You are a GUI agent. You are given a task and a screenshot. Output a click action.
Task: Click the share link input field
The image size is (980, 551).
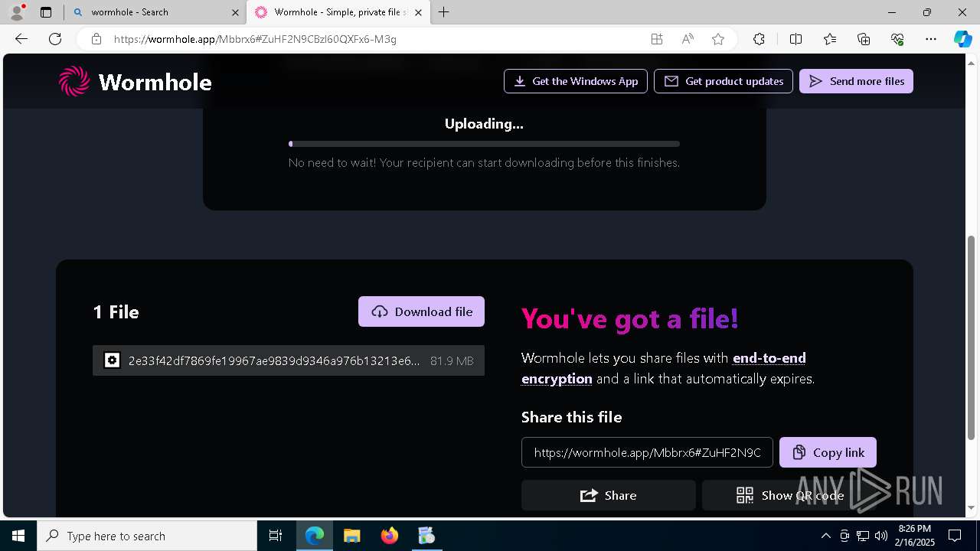(x=647, y=452)
